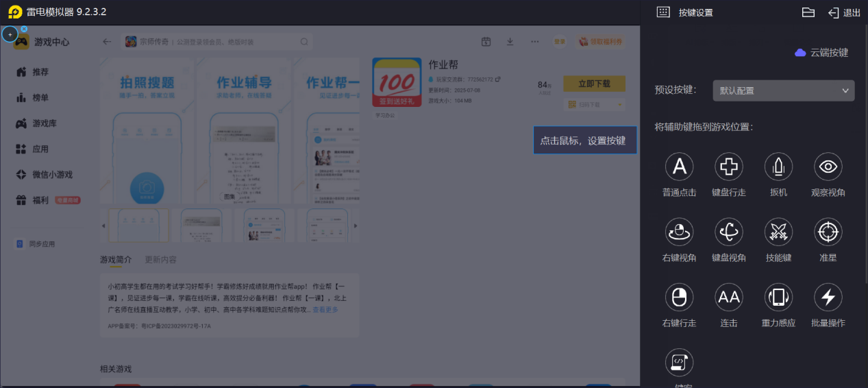Viewport: 868px width, 388px height.
Task: Open 微信小游戏 in the sidebar
Action: [x=52, y=175]
